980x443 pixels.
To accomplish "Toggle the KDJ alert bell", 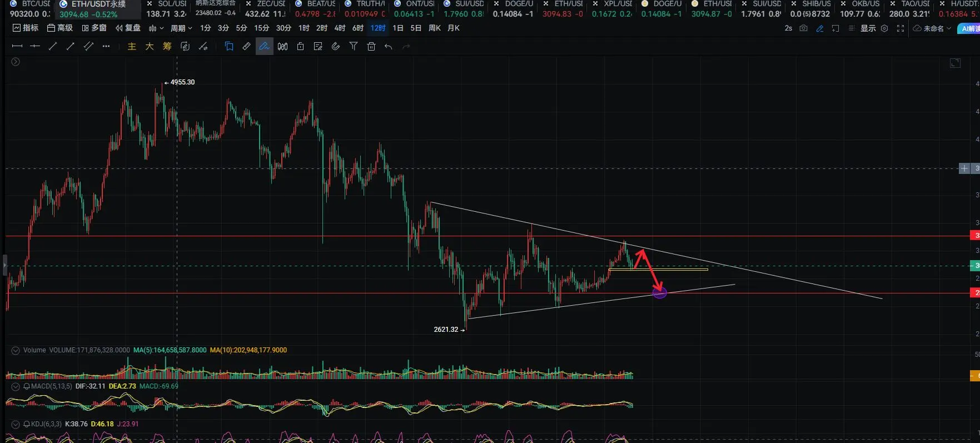I will click(27, 424).
